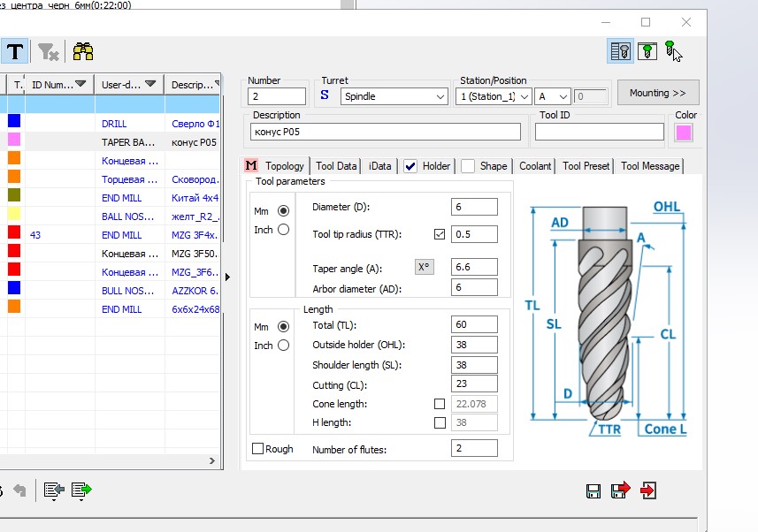Image resolution: width=758 pixels, height=532 pixels.
Task: Click the Mounting >> button
Action: (658, 93)
